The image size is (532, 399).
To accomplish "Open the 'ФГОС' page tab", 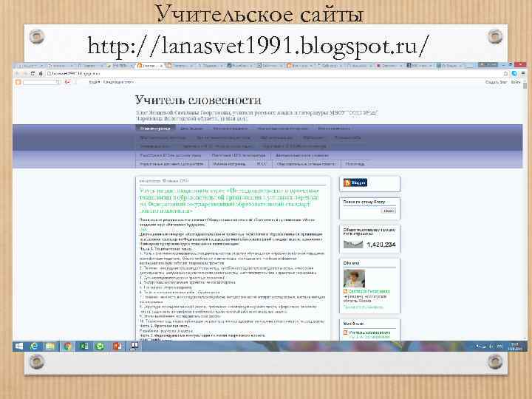I will pyautogui.click(x=262, y=164).
